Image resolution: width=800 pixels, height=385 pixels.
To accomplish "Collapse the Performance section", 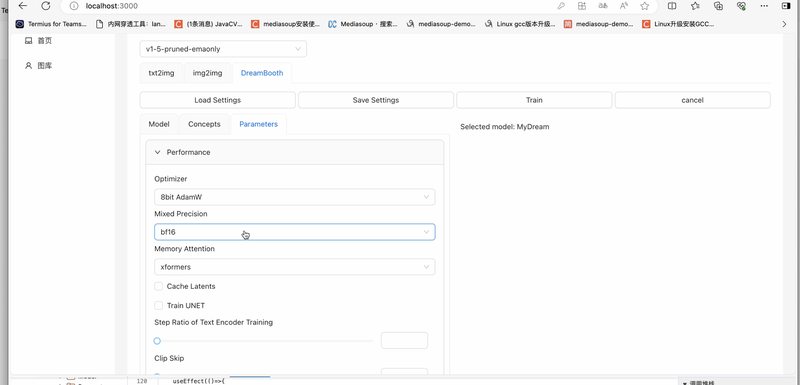I will tap(294, 152).
